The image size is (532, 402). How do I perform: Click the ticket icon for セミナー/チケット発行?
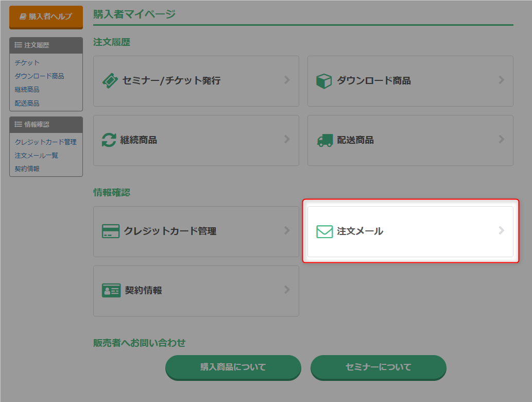click(110, 81)
